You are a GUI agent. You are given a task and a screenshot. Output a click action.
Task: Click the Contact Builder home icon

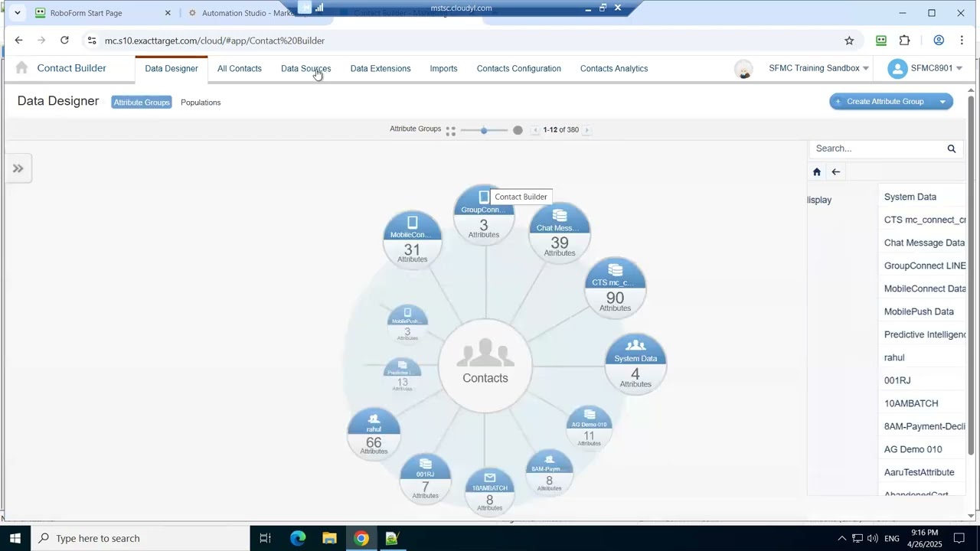[21, 68]
